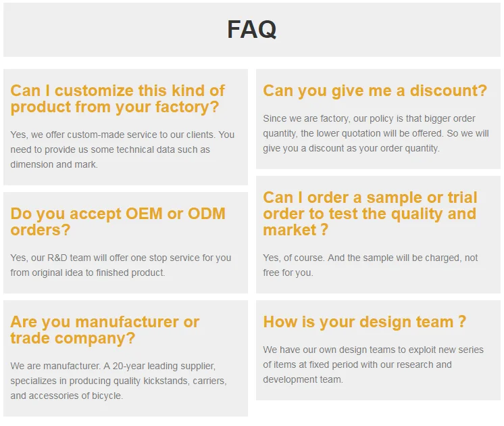504x426 pixels.
Task: Select the 'Can you give me a discount?' heading
Action: tap(375, 91)
